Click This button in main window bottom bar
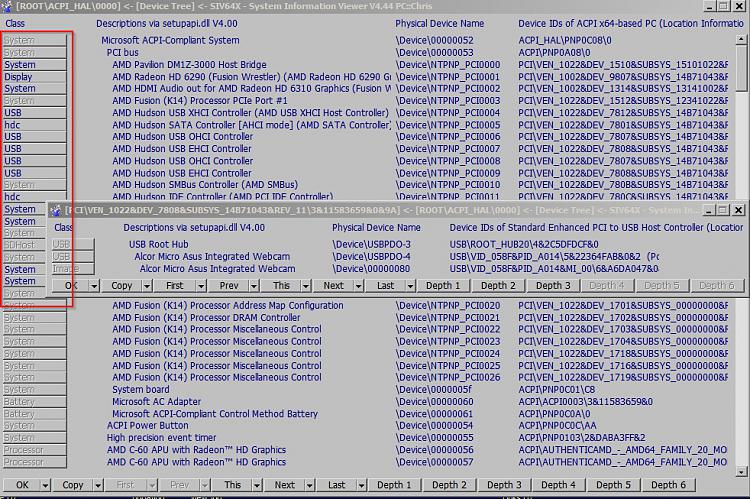Screen dimensions: 750x499 click(x=232, y=485)
